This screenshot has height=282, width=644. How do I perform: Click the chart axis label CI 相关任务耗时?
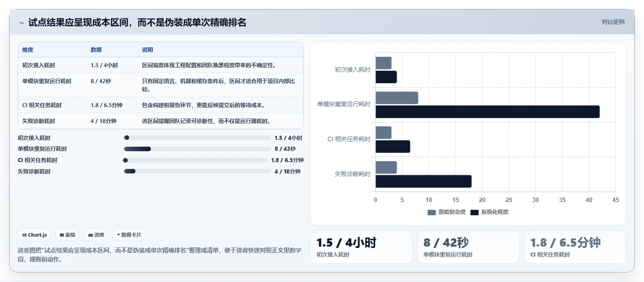pyautogui.click(x=349, y=139)
